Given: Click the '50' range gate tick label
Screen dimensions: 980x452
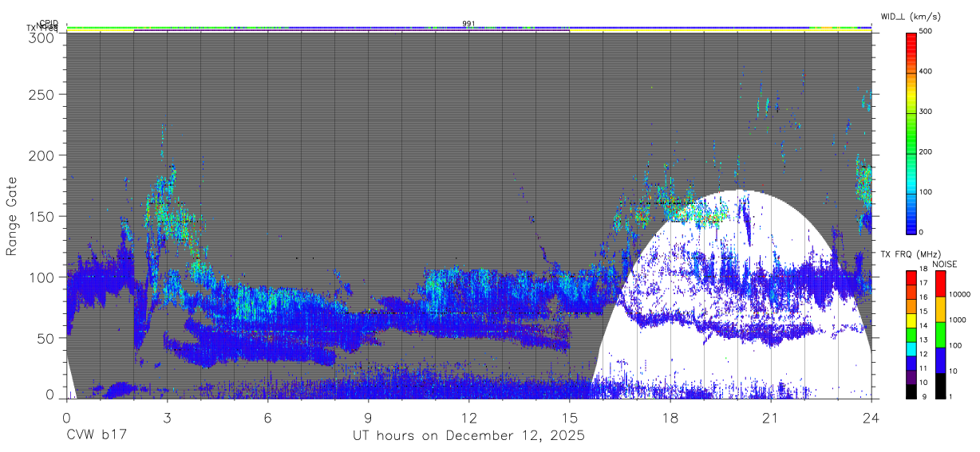Looking at the screenshot, I should click(47, 338).
